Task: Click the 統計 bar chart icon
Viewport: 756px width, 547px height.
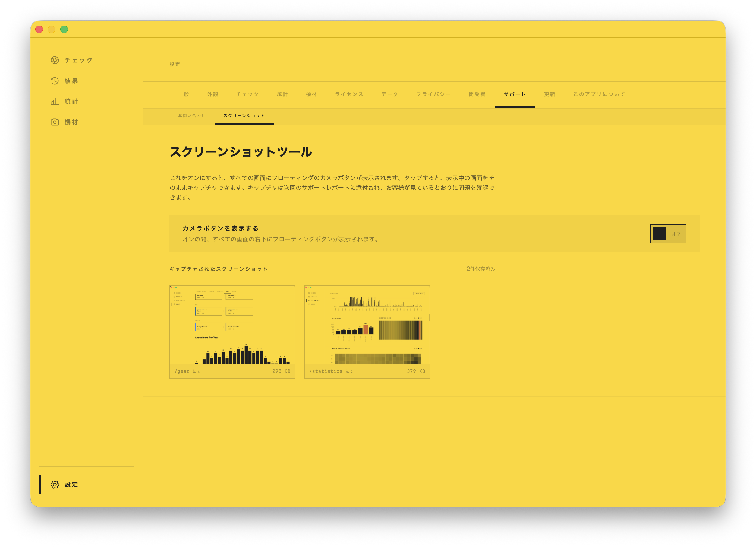Action: [55, 101]
